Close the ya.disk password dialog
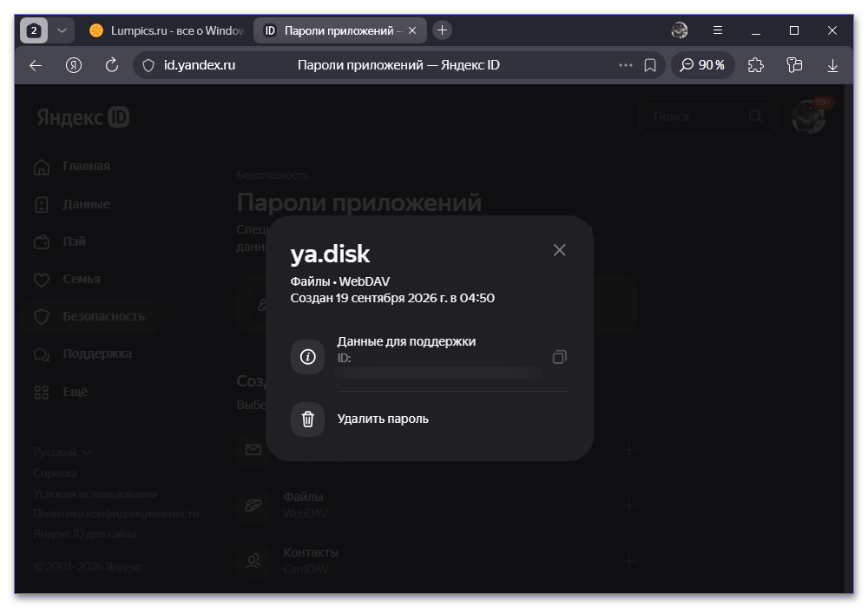This screenshot has height=608, width=868. pyautogui.click(x=559, y=250)
